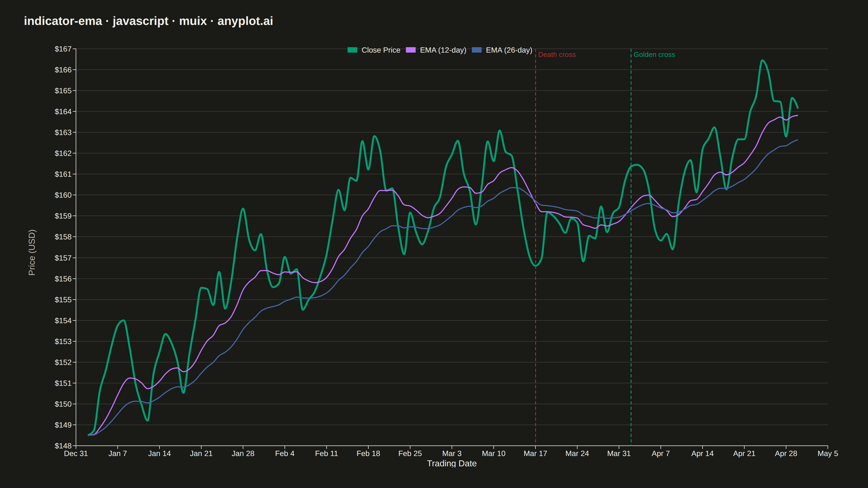Select the Apr 21 date tick label
Viewport: 868px width, 488px height.
click(x=744, y=453)
